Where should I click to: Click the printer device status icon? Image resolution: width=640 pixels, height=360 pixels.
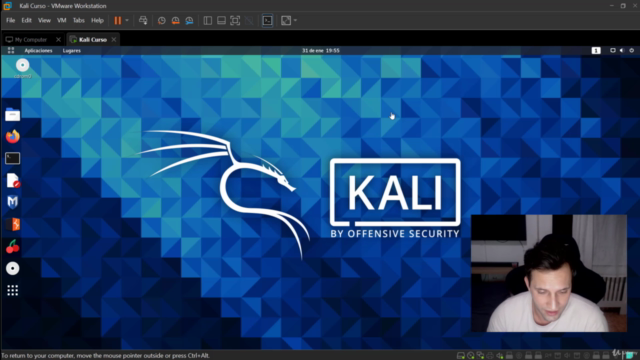490,356
